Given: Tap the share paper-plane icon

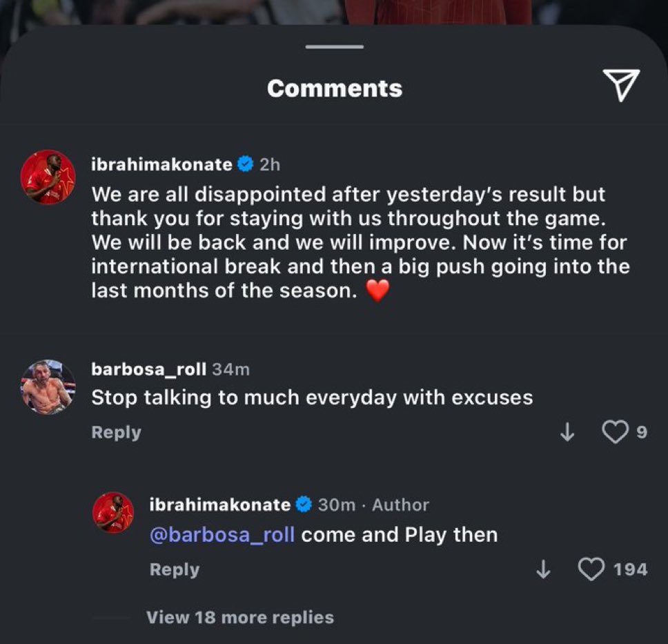Looking at the screenshot, I should pos(622,84).
